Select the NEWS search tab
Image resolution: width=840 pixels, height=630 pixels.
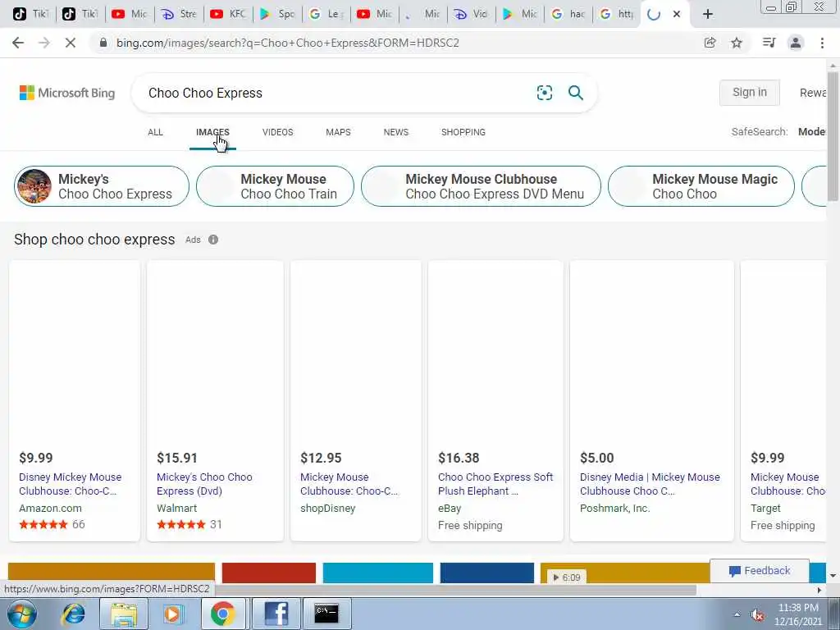pyautogui.click(x=396, y=132)
